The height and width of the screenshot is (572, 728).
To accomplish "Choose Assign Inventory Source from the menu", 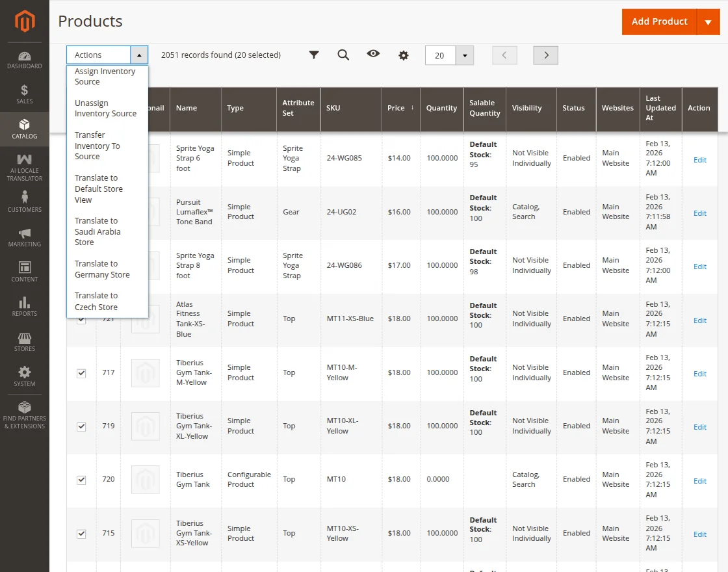I will [105, 77].
